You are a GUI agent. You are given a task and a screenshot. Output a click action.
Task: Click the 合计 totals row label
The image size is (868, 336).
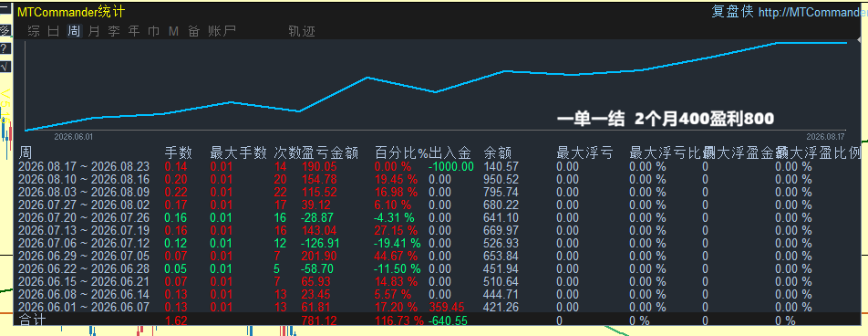click(33, 320)
